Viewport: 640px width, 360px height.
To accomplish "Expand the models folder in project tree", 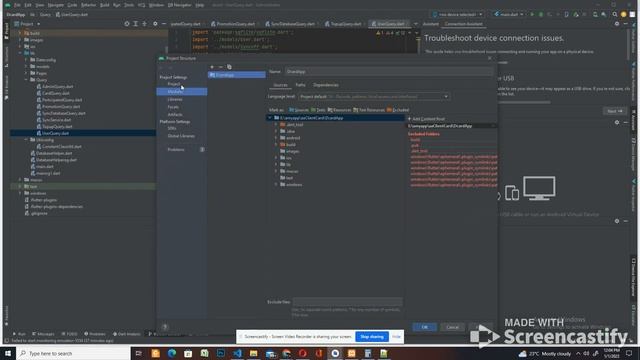I will (x=26, y=67).
